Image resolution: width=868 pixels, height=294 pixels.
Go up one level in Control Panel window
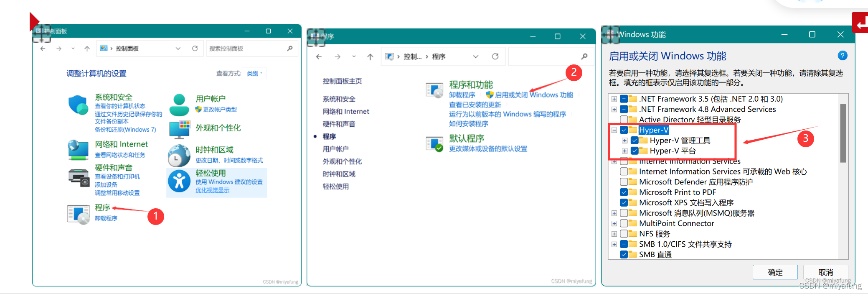pyautogui.click(x=87, y=49)
